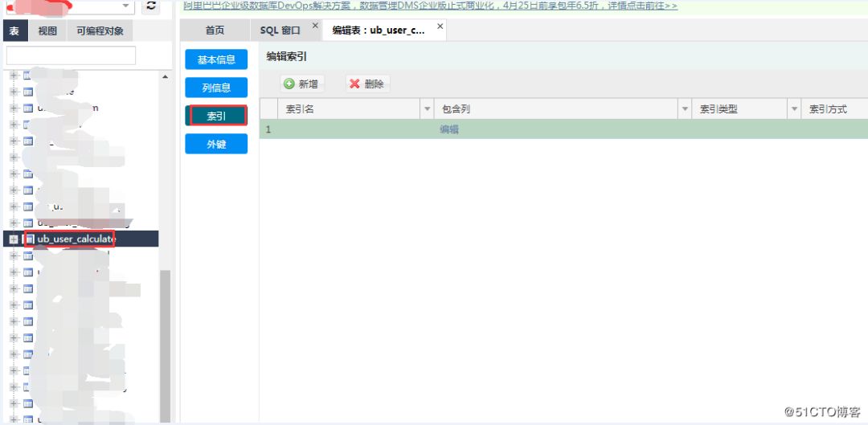Select the 编辑表：ub_user_c... tab
Viewport: 868px width, 425px height.
pyautogui.click(x=379, y=31)
